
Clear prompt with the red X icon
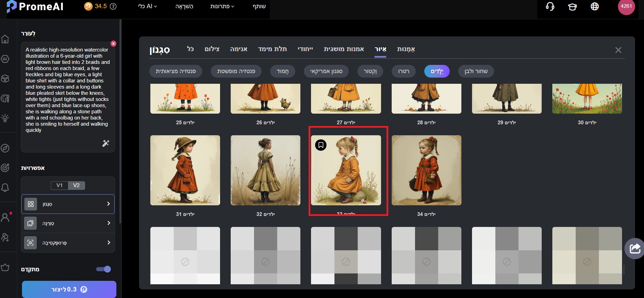pos(113,44)
